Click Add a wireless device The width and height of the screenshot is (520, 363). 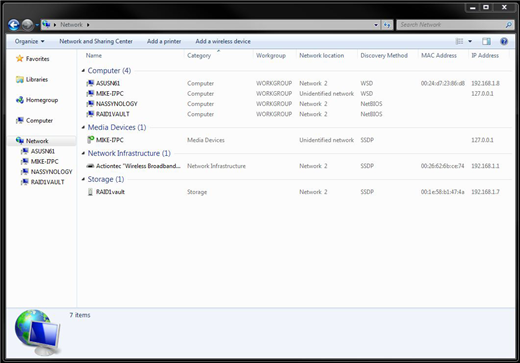point(223,41)
